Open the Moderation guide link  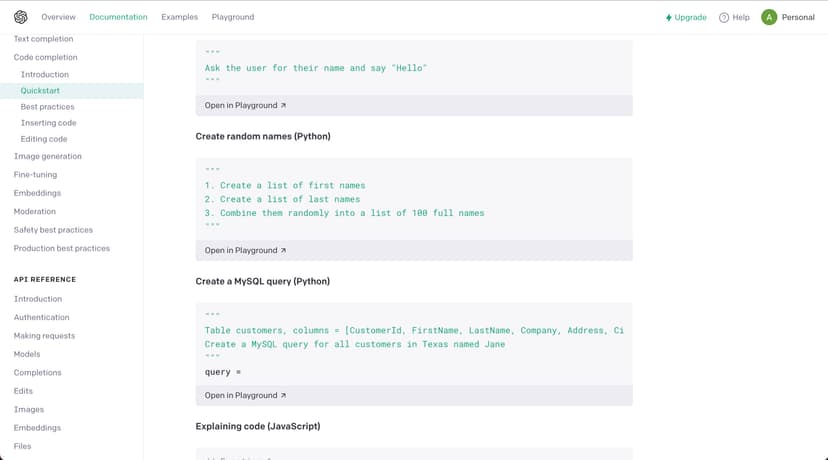[35, 211]
